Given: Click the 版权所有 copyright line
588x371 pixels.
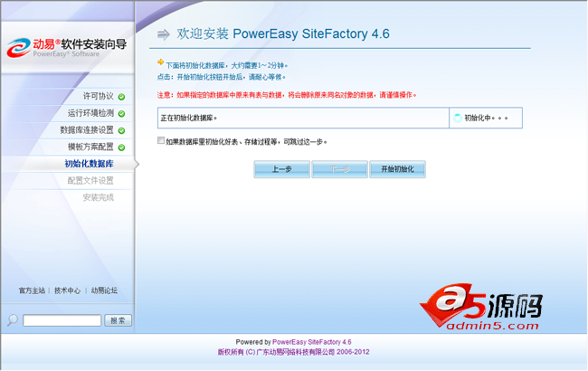Looking at the screenshot, I should click(293, 352).
